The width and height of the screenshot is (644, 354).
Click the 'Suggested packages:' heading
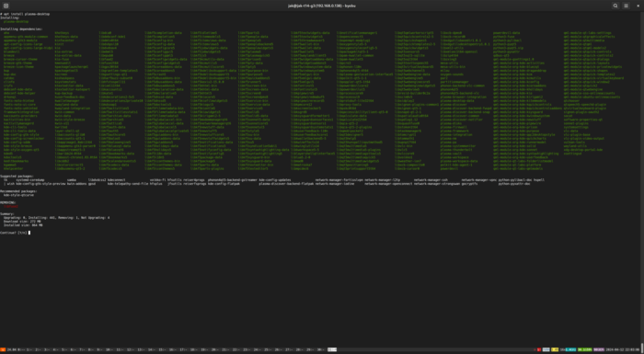click(x=17, y=177)
